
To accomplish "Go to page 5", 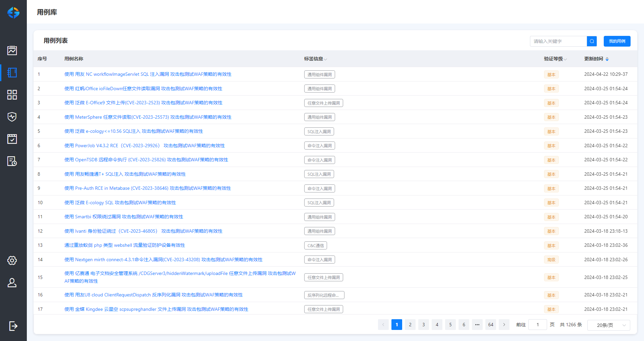I will [x=450, y=325].
